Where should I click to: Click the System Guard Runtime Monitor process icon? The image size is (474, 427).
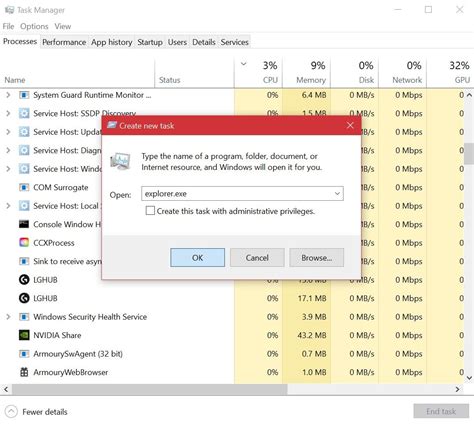pyautogui.click(x=24, y=95)
